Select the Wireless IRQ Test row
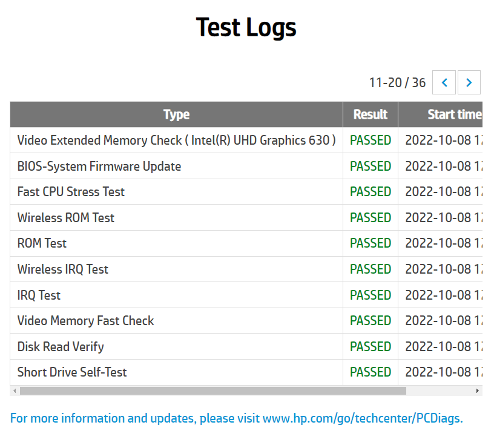This screenshot has width=494, height=448. point(246,269)
